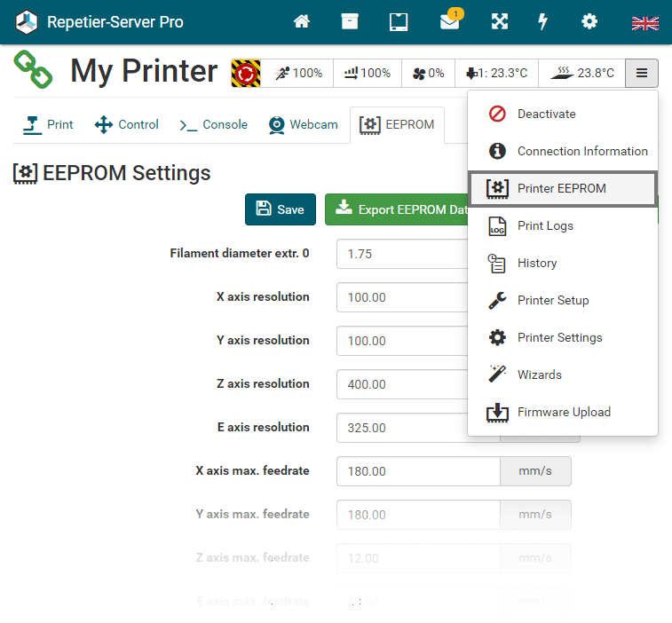Click the fullscreen expand arrows icon
This screenshot has width=672, height=623.
click(x=500, y=22)
